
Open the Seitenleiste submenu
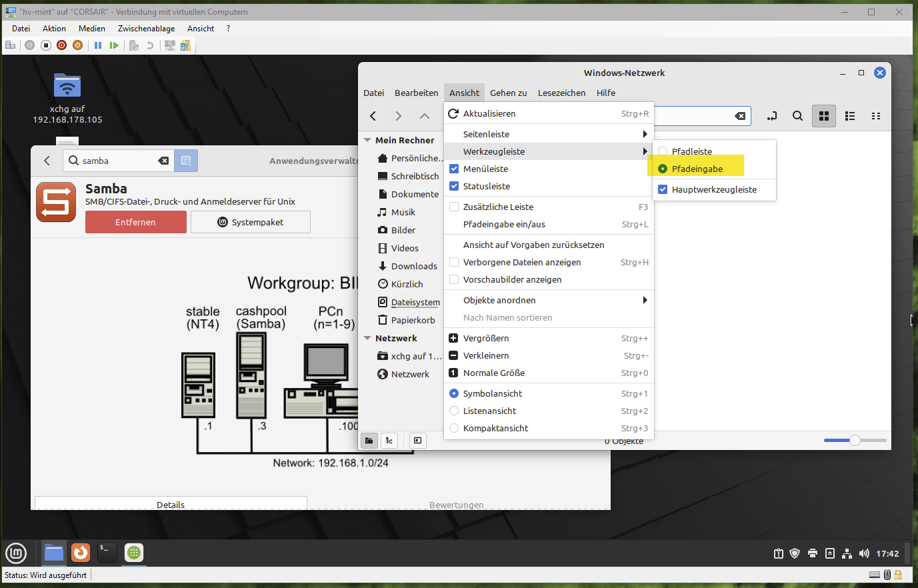pos(549,134)
